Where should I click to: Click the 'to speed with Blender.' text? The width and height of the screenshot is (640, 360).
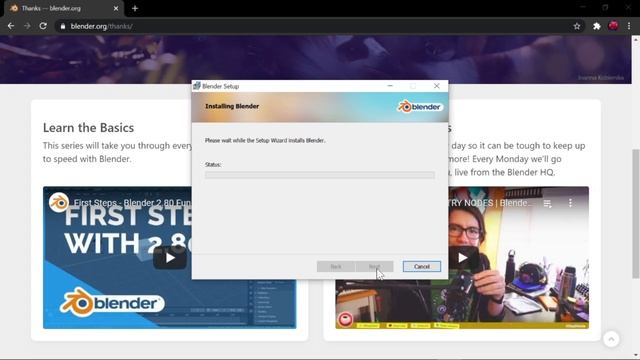pyautogui.click(x=87, y=159)
